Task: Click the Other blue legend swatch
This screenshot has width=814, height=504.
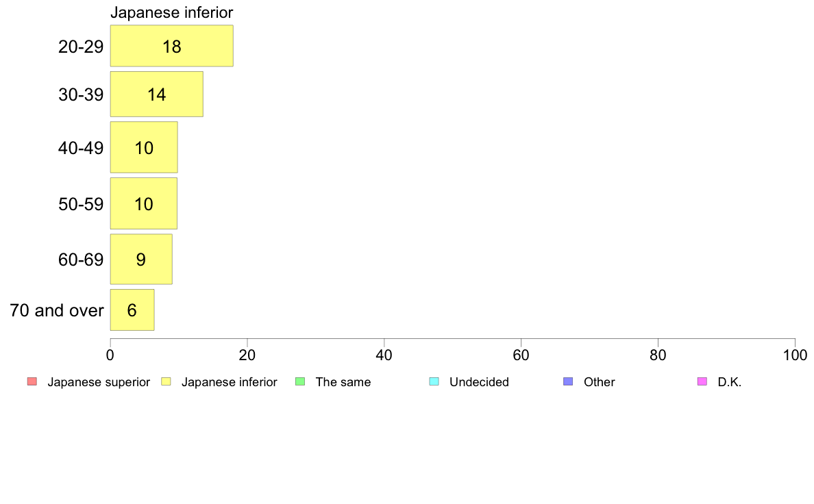Action: click(569, 381)
